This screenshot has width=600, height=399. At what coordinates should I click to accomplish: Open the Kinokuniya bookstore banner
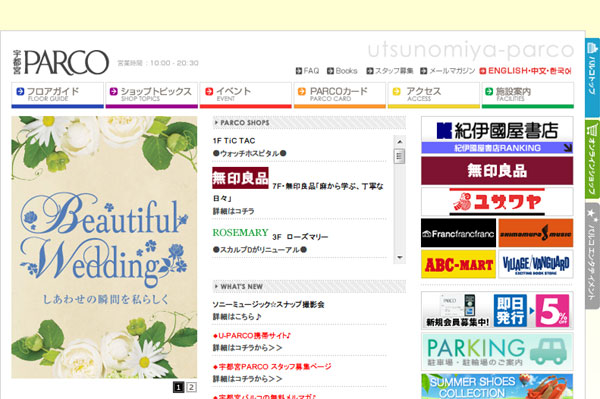point(497,130)
